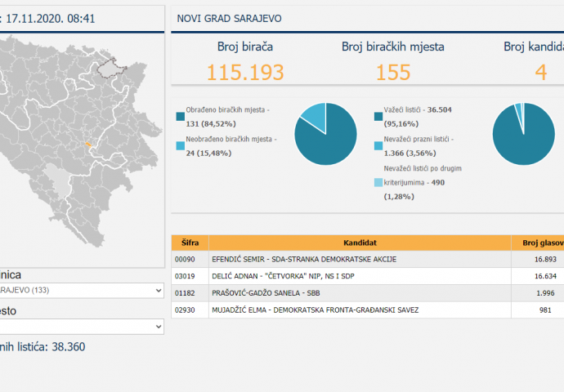Sort by the Kandidat column header

pos(360,243)
